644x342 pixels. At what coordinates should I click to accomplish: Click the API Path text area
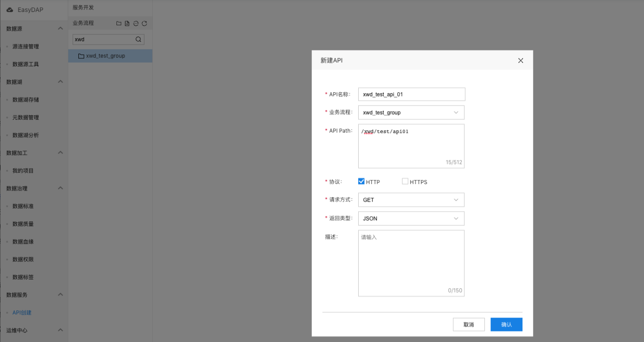(x=411, y=146)
